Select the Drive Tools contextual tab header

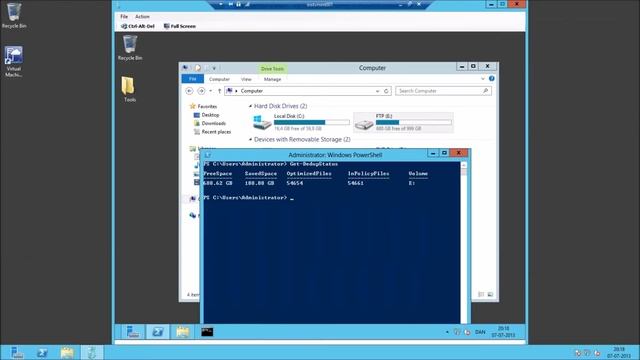point(272,69)
